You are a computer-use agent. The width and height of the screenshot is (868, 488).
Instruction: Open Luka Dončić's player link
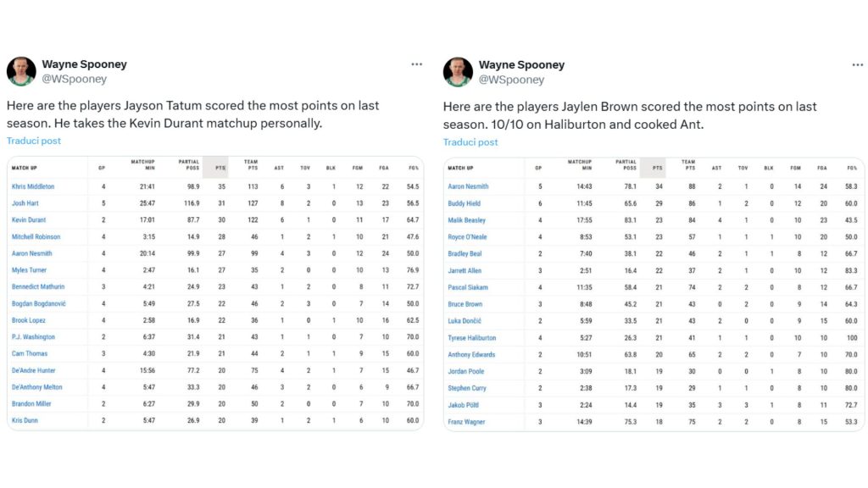[466, 321]
